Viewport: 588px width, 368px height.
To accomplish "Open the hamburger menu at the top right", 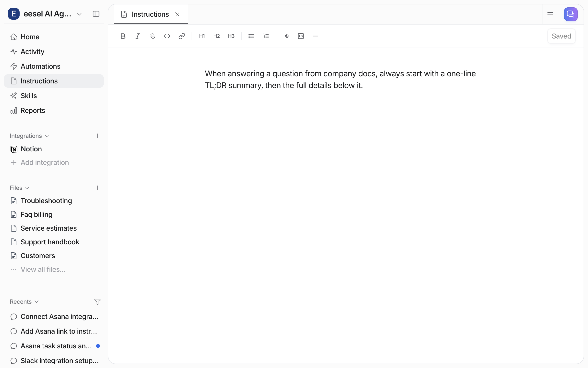I will 550,14.
